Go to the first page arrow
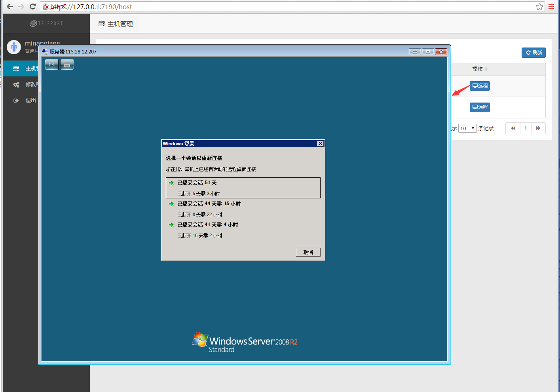Image resolution: width=560 pixels, height=392 pixels. [513, 128]
